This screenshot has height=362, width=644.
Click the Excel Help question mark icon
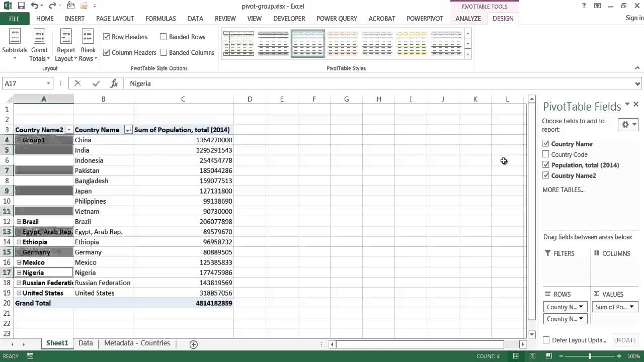click(584, 6)
